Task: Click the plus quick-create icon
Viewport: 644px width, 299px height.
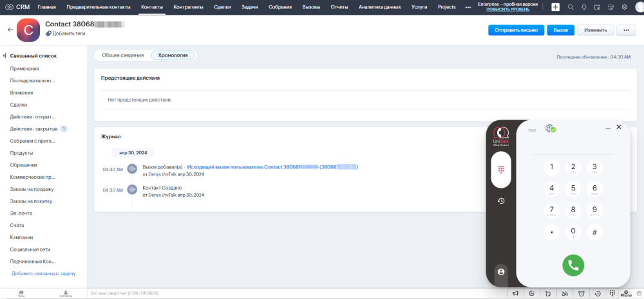Action: pyautogui.click(x=555, y=7)
